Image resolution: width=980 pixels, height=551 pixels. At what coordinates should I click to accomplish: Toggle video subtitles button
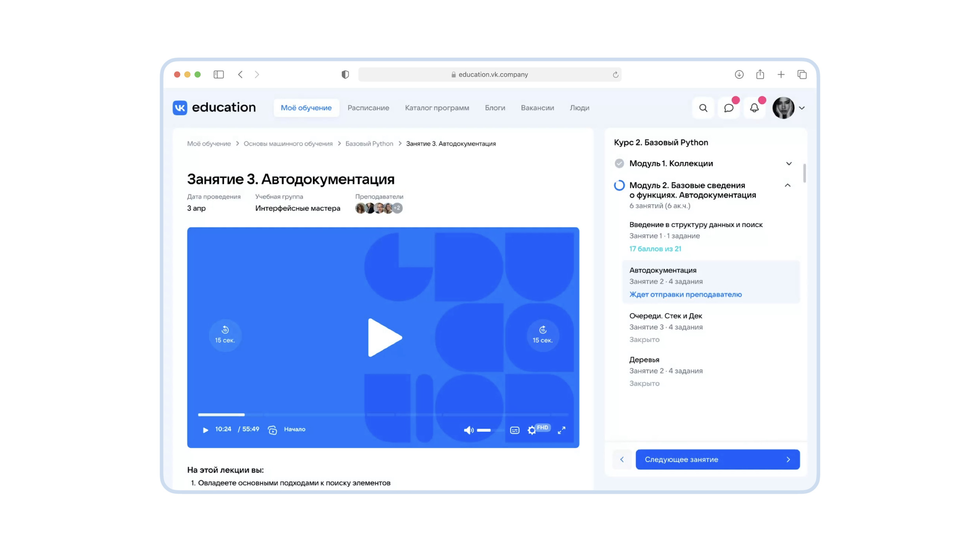(x=515, y=430)
